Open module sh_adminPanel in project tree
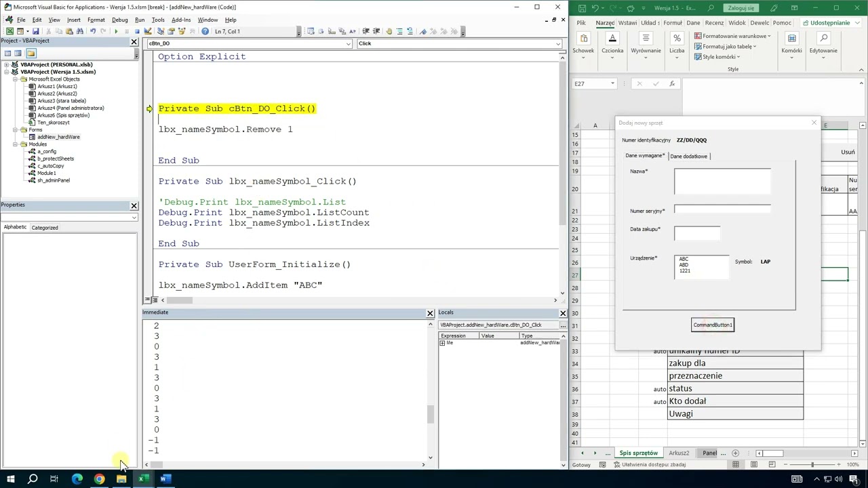The width and height of the screenshot is (868, 488). click(x=53, y=180)
